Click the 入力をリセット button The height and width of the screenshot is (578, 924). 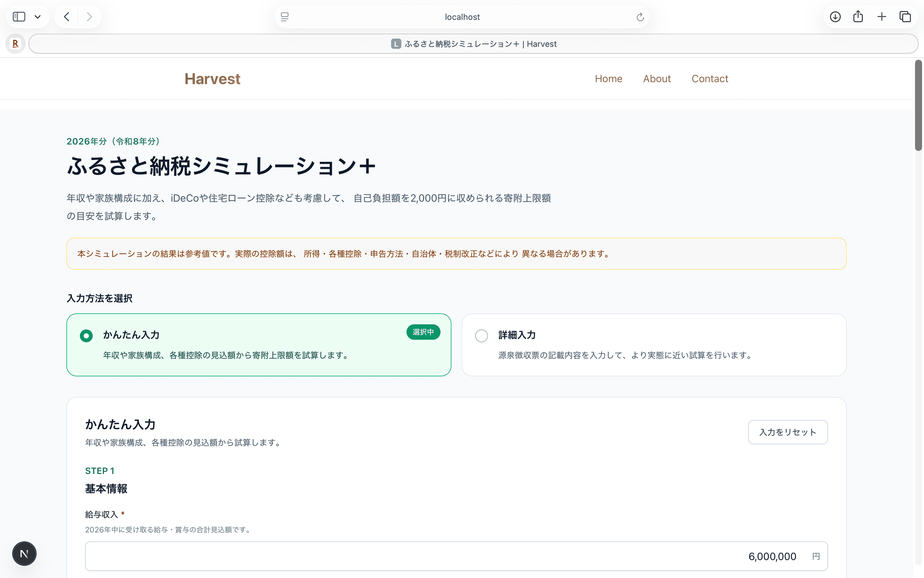point(788,432)
